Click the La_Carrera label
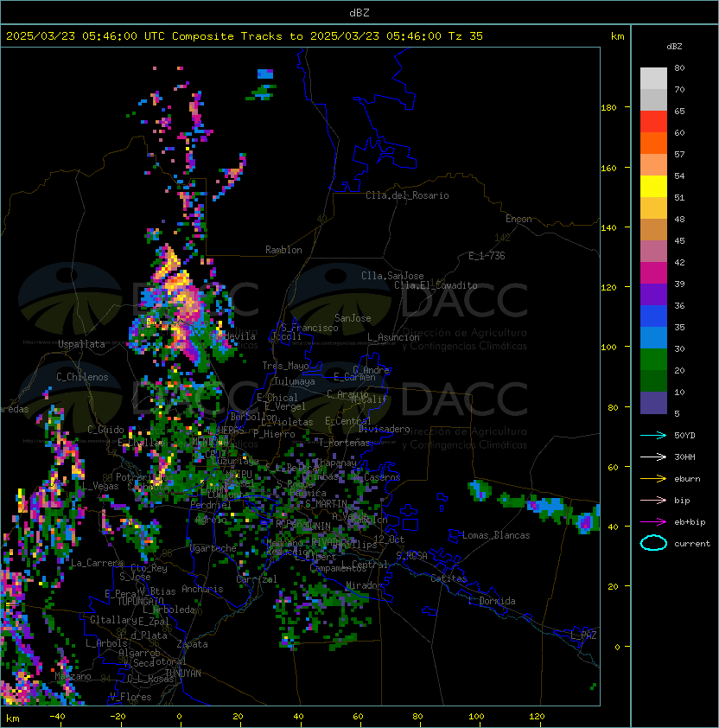The image size is (719, 728). pos(98,563)
